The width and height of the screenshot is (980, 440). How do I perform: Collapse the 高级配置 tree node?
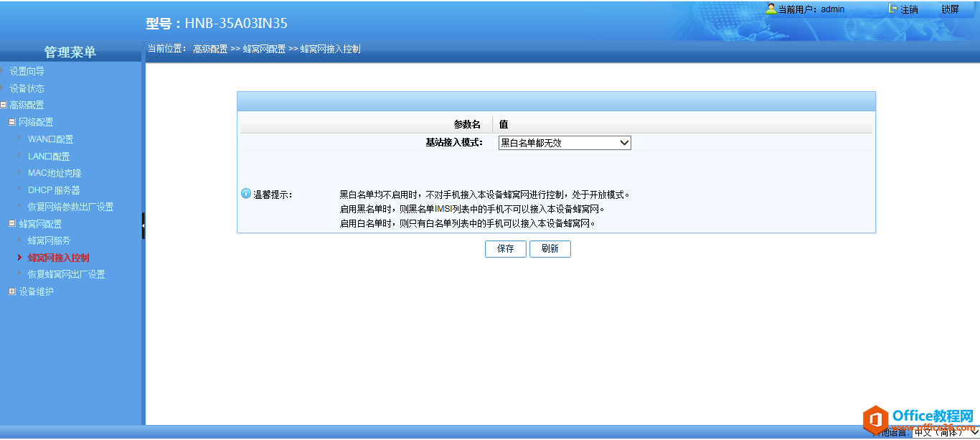click(x=4, y=106)
